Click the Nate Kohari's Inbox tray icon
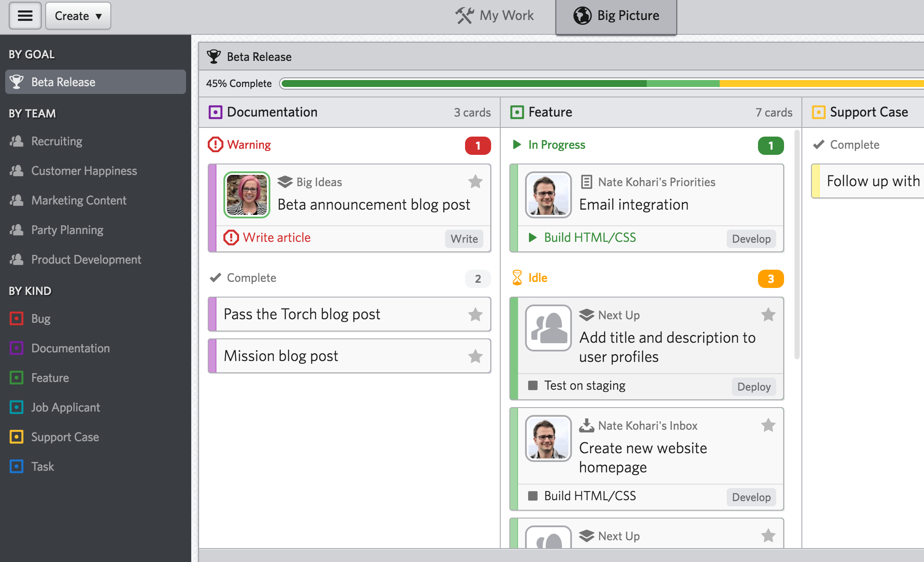The width and height of the screenshot is (924, 562). pos(586,425)
